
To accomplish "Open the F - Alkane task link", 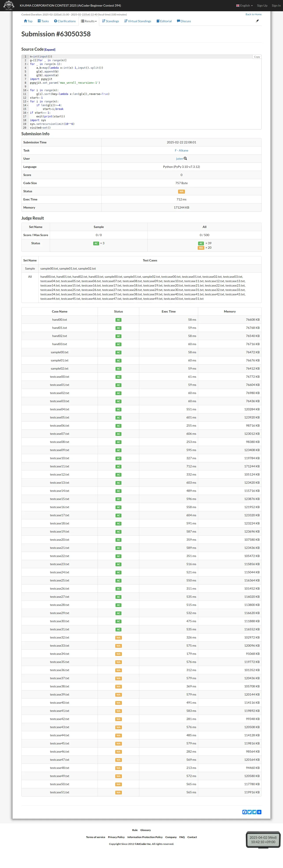I will pos(181,151).
